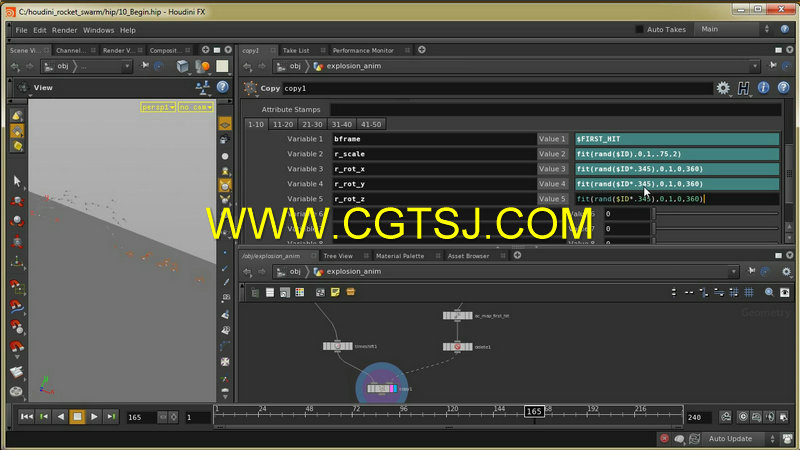Click the Value 2 expression field
This screenshot has height=450, width=800.
[677, 154]
